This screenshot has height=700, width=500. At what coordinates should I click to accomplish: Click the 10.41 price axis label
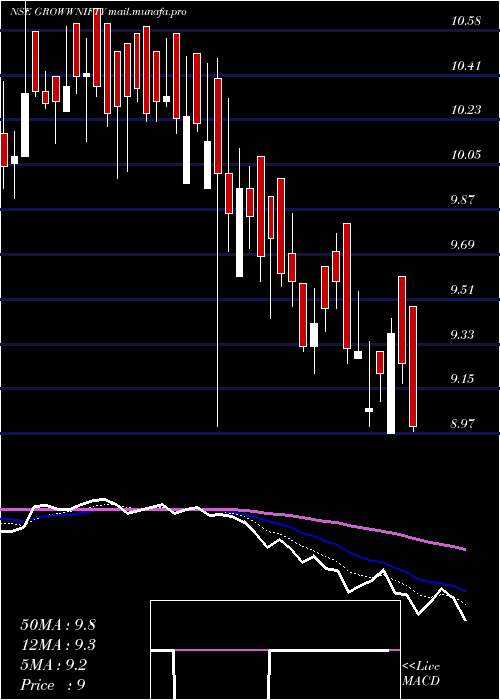click(466, 66)
